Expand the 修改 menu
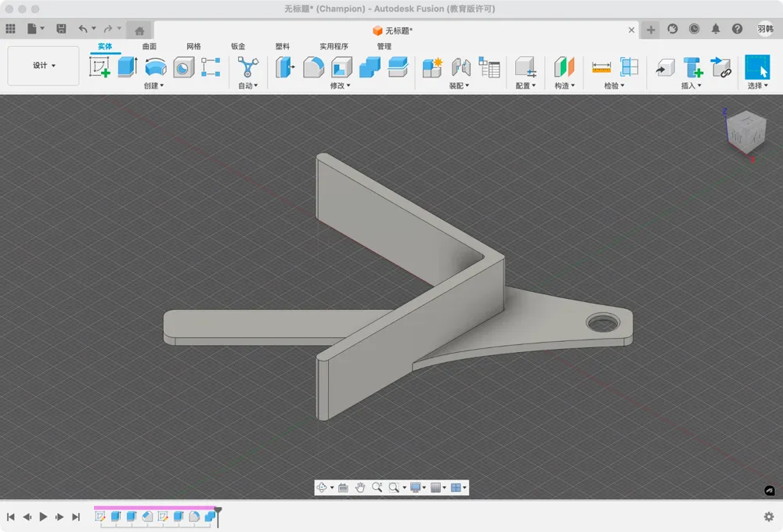Viewport: 783px width, 532px height. pos(340,86)
